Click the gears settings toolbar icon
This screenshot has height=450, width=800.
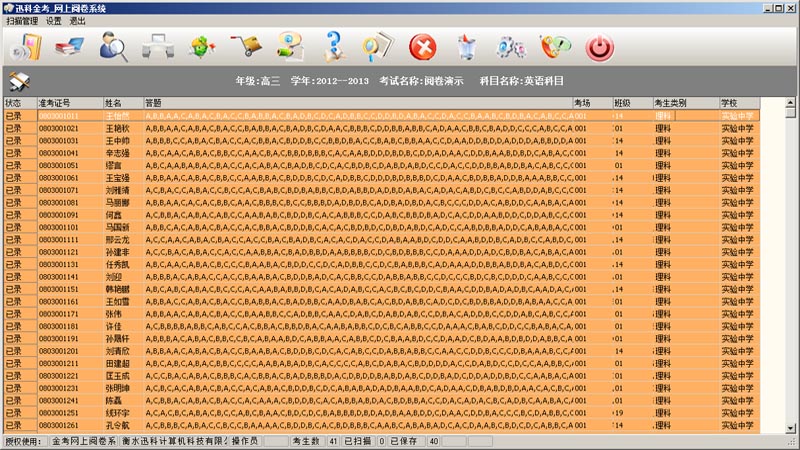(x=511, y=47)
